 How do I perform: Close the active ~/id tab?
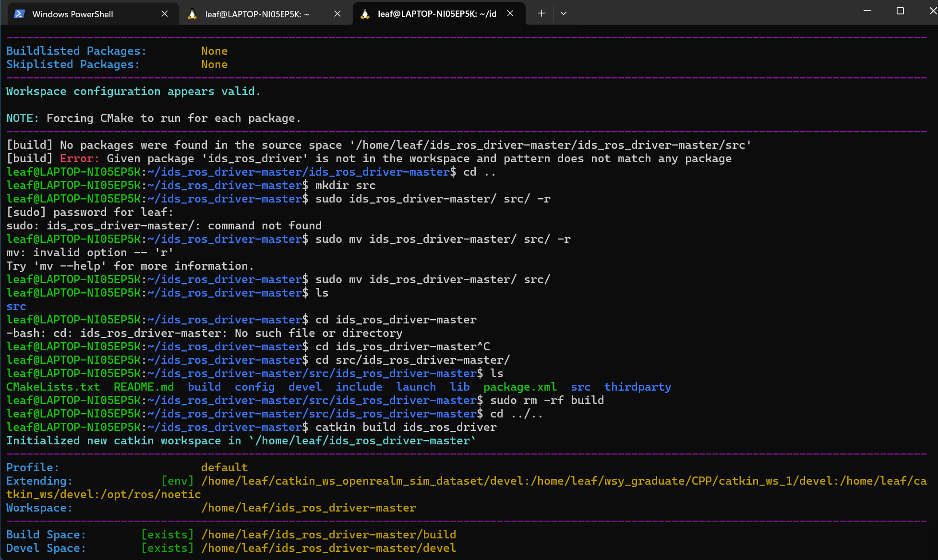pos(510,13)
